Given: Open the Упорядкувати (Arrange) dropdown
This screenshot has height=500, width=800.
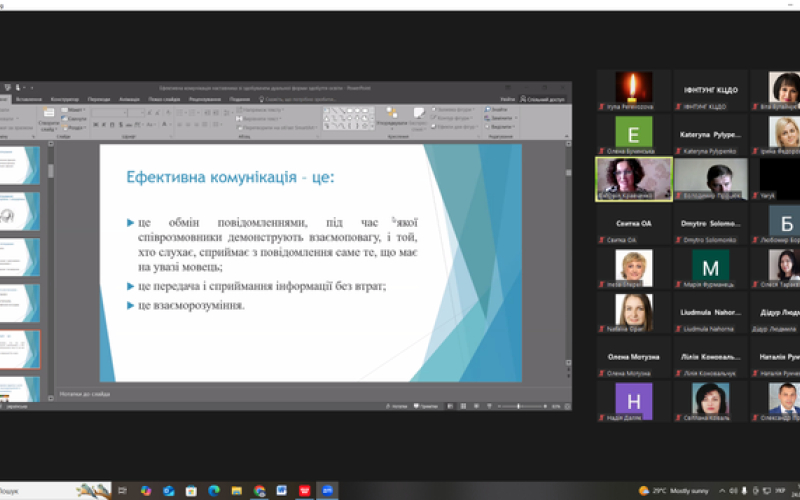Looking at the screenshot, I should pyautogui.click(x=392, y=119).
